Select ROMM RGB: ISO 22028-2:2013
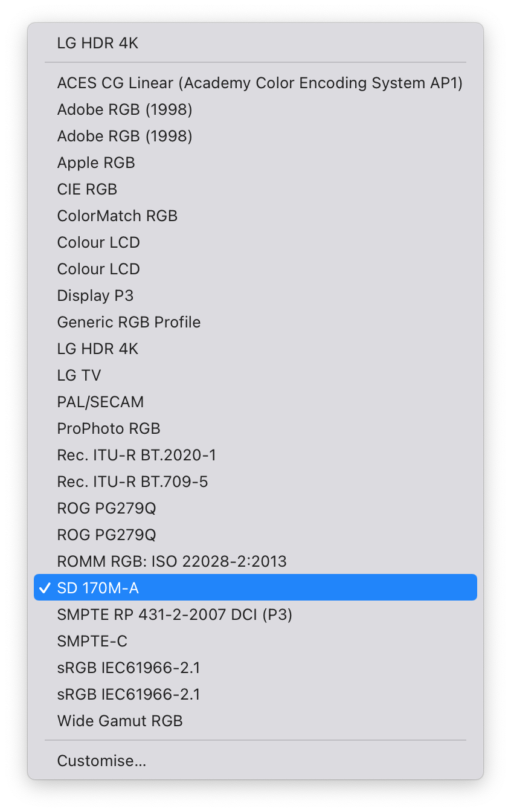Screen dimensions: 511x812 coord(172,561)
